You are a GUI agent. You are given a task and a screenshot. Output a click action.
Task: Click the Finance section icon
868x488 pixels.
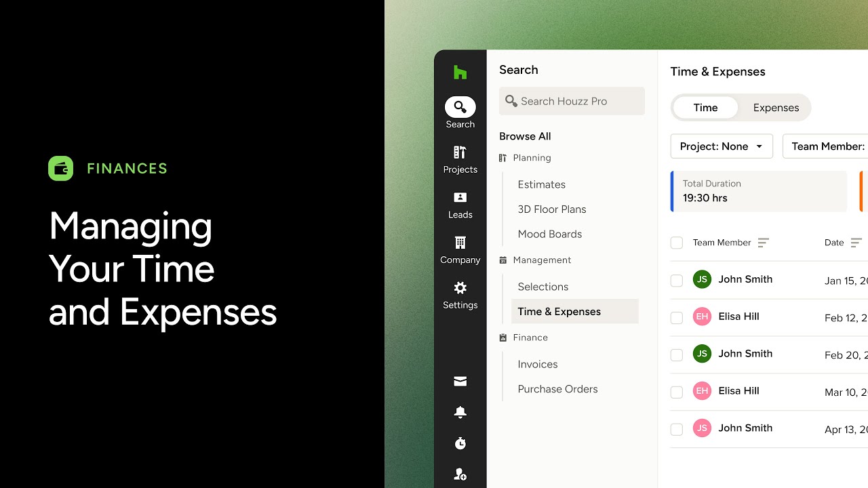coord(503,338)
